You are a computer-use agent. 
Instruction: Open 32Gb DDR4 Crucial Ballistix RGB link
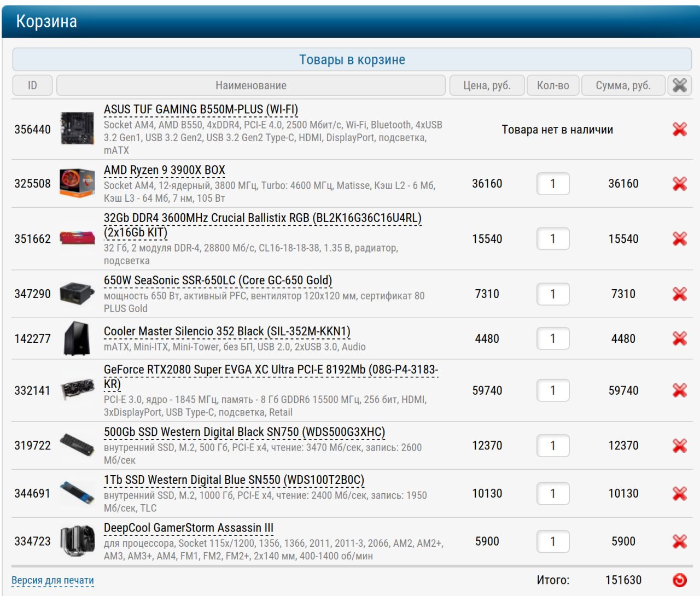point(262,225)
